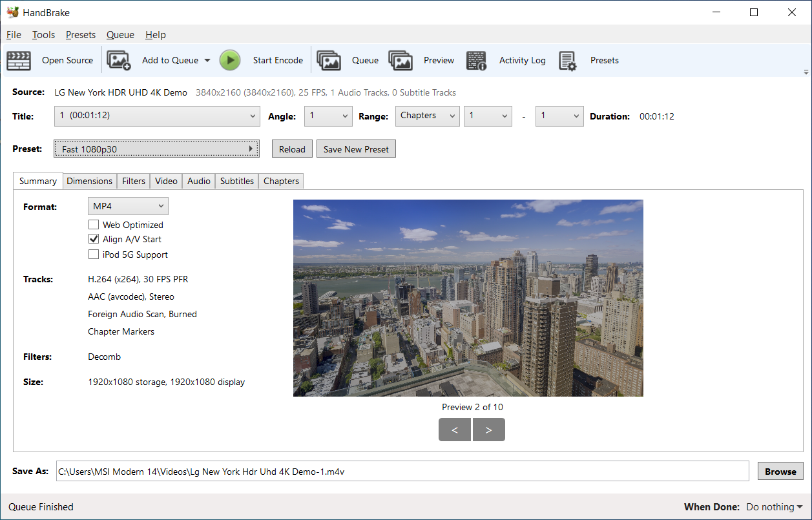The height and width of the screenshot is (520, 812).
Task: Open the File menu
Action: coord(14,35)
